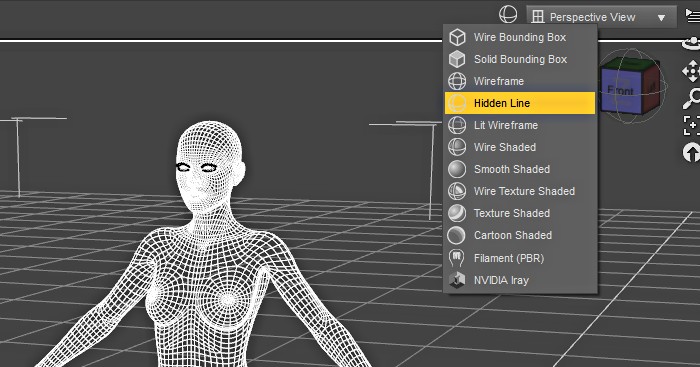700x367 pixels.
Task: Choose Cartoon Shaded draw style
Action: (x=521, y=235)
